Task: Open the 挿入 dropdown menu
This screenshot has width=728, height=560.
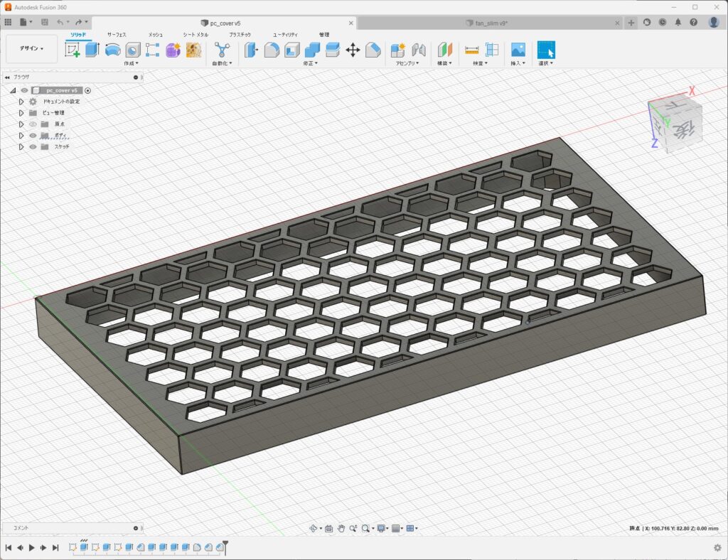Action: [518, 63]
